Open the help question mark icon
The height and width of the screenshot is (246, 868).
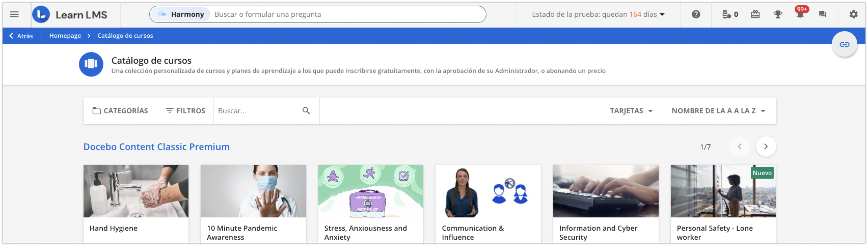(696, 14)
